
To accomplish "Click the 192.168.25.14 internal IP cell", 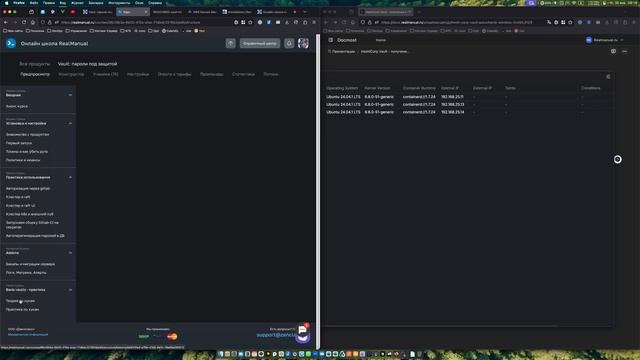I will (x=452, y=112).
